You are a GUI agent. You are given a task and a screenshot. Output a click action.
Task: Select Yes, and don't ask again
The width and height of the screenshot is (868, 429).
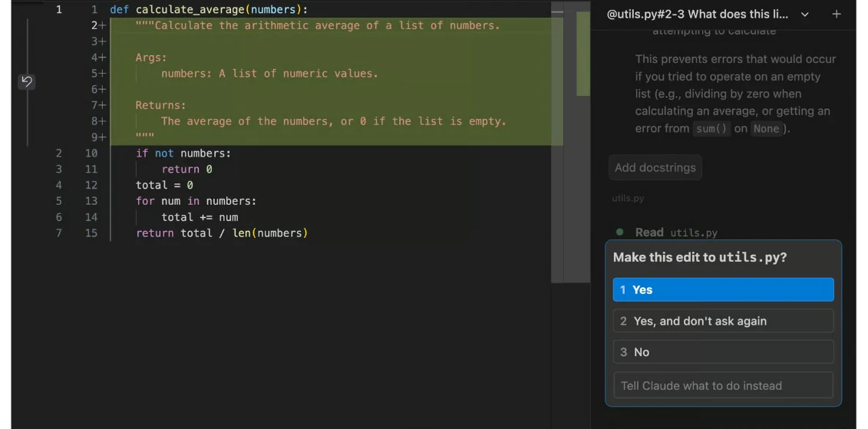coord(723,321)
